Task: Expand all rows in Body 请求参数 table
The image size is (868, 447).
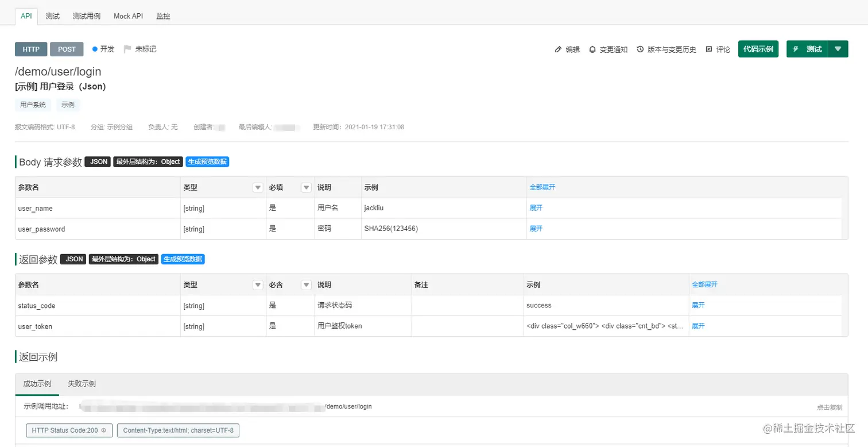Action: coord(542,187)
